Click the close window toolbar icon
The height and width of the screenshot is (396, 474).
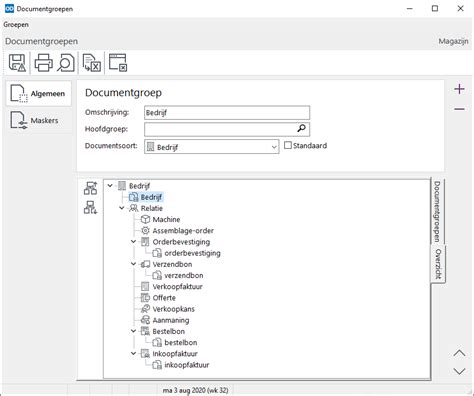point(118,63)
